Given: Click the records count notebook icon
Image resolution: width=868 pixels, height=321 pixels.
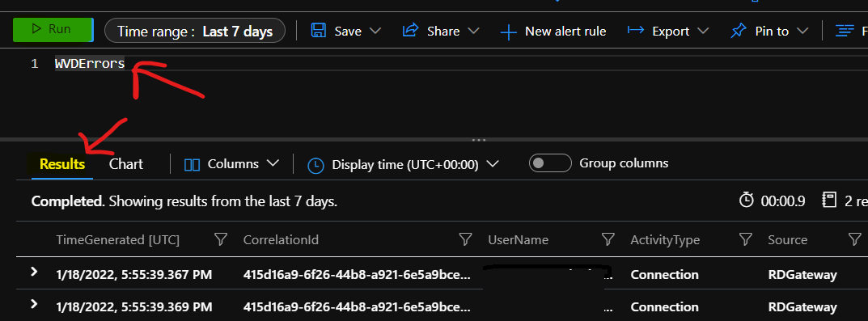Looking at the screenshot, I should 828,200.
